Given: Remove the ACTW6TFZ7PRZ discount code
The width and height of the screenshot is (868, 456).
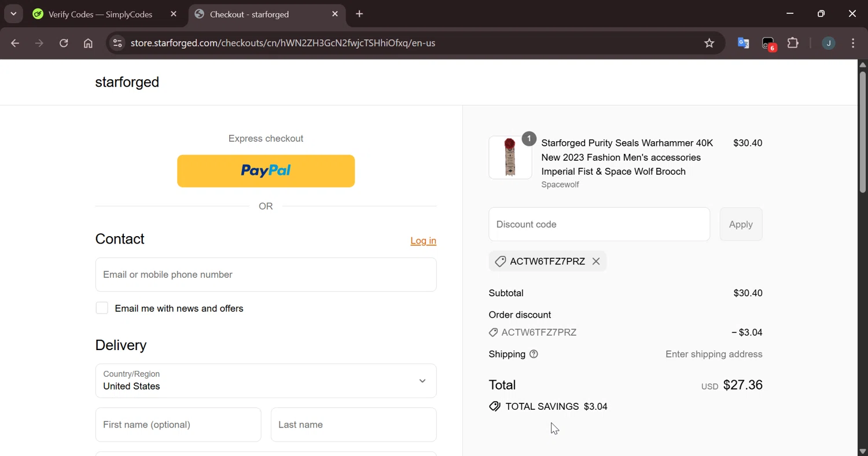Looking at the screenshot, I should pos(596,262).
